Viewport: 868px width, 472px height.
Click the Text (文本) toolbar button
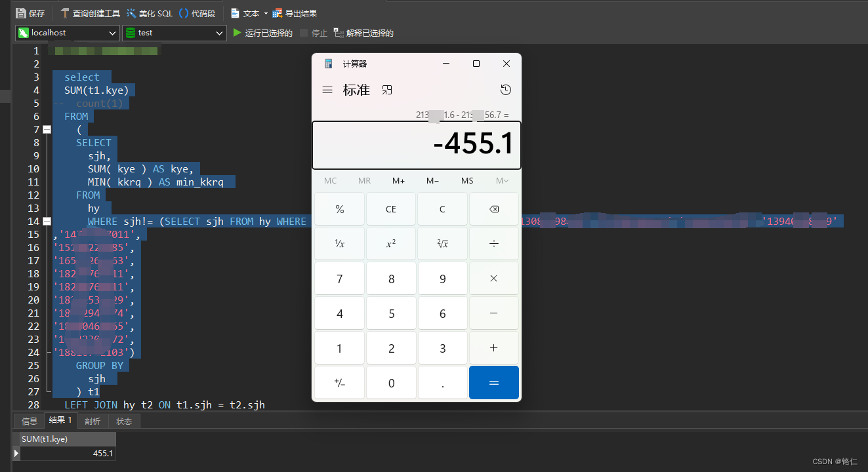[x=245, y=13]
